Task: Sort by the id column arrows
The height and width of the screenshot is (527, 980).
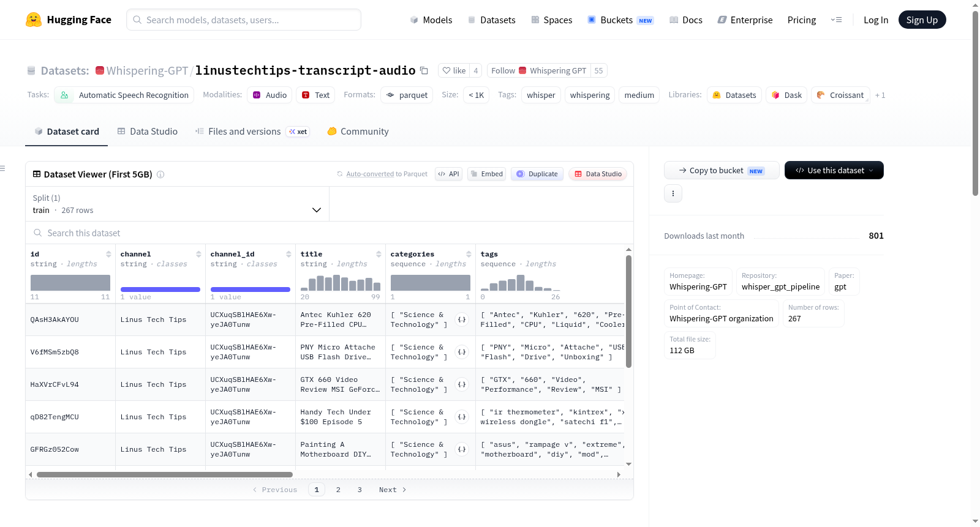Action: coord(108,254)
